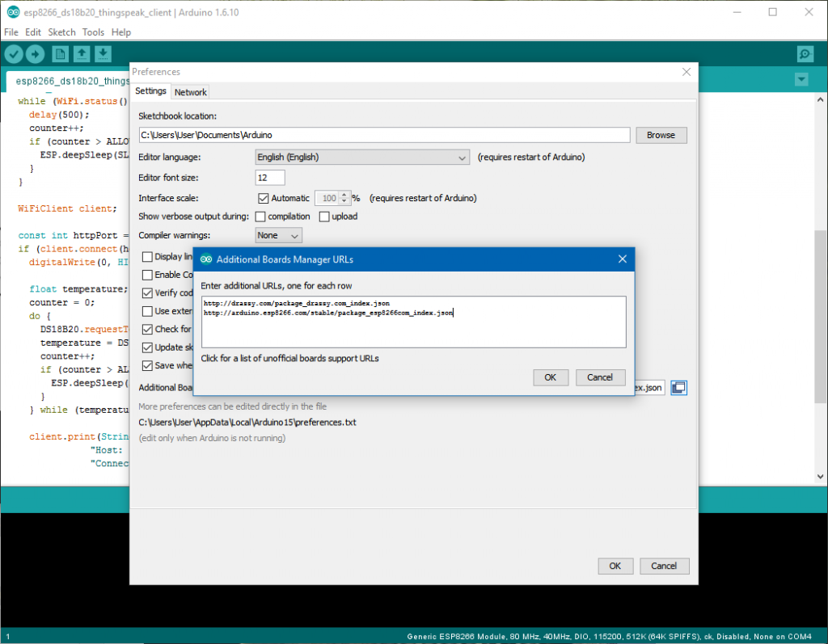Open the Compiler warnings dropdown
Image resolution: width=828 pixels, height=644 pixels.
click(x=278, y=235)
